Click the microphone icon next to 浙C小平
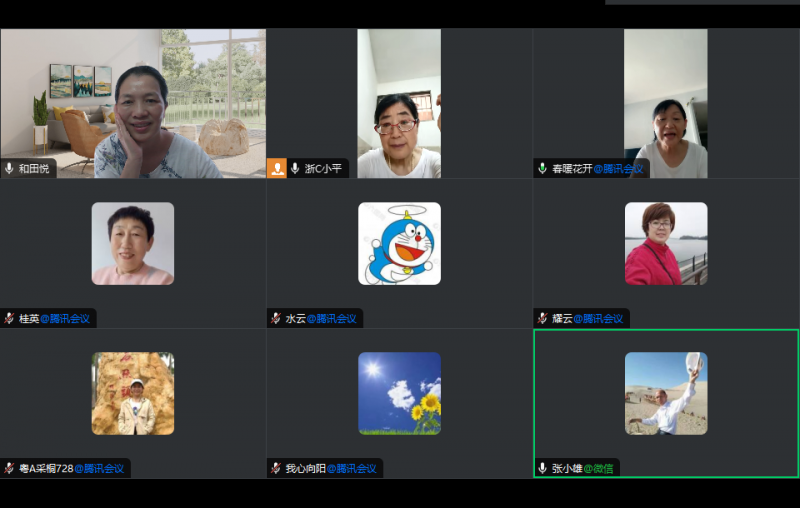 [x=295, y=169]
